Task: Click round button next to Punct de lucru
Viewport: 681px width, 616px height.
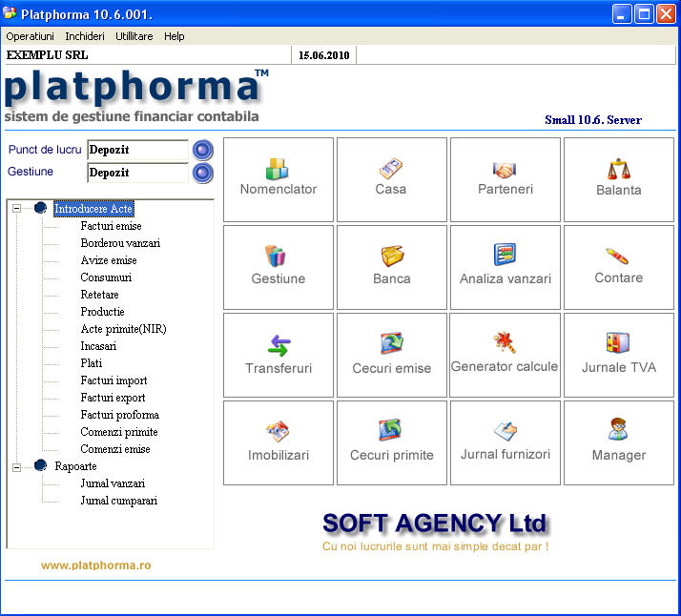Action: [x=203, y=151]
